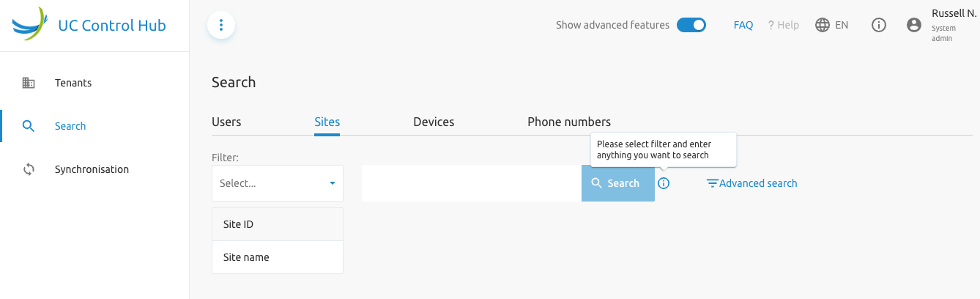
Task: Open the Advanced search link
Action: pos(751,183)
